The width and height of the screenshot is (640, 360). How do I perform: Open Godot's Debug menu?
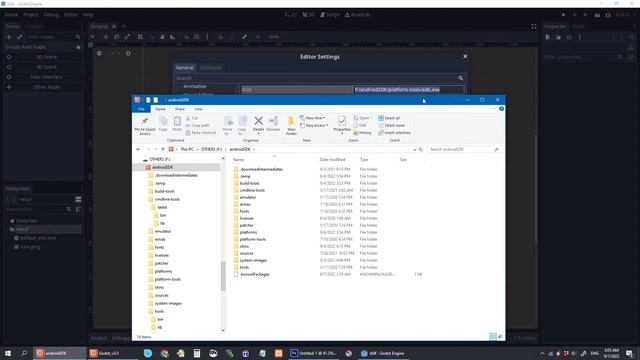[x=51, y=15]
